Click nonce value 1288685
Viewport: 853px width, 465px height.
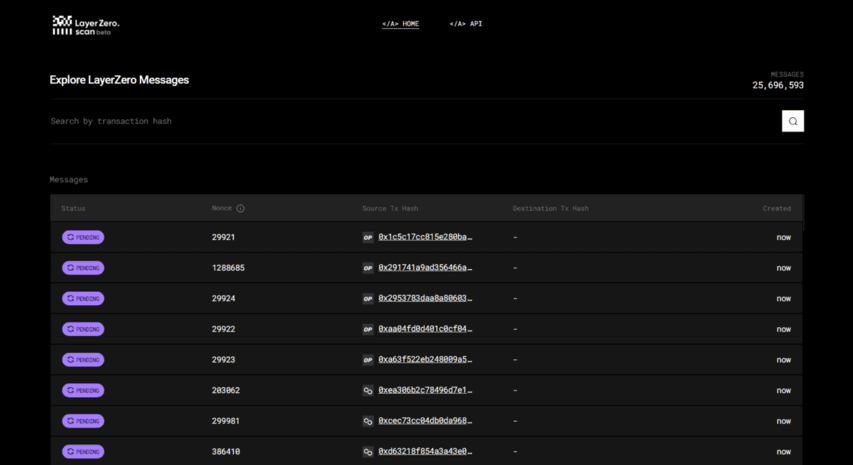[228, 268]
